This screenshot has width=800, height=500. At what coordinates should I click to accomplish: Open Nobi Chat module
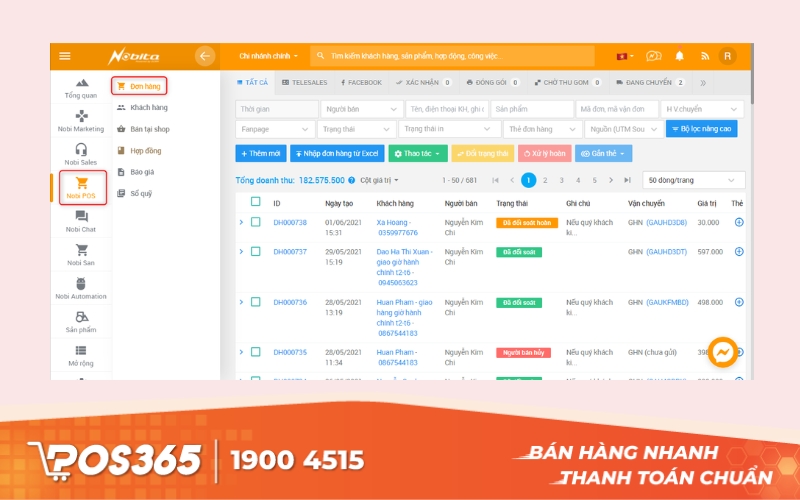81,221
